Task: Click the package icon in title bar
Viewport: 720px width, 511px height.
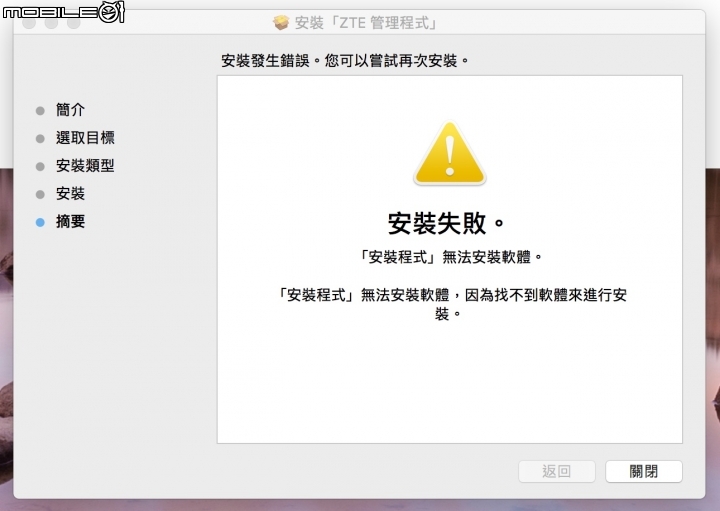Action: (x=281, y=22)
